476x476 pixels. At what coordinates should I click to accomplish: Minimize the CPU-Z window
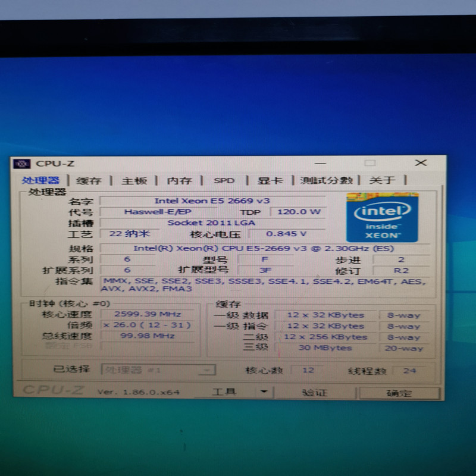pos(320,163)
